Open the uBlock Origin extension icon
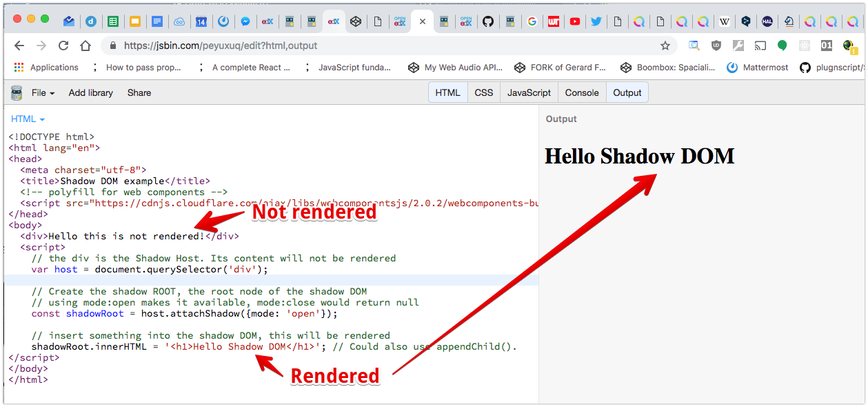 point(716,46)
